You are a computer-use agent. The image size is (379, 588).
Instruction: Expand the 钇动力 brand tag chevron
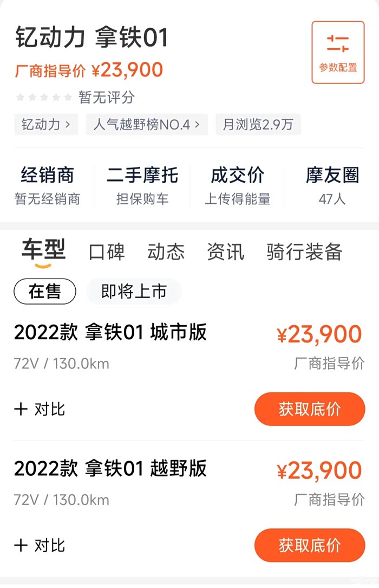tap(67, 125)
